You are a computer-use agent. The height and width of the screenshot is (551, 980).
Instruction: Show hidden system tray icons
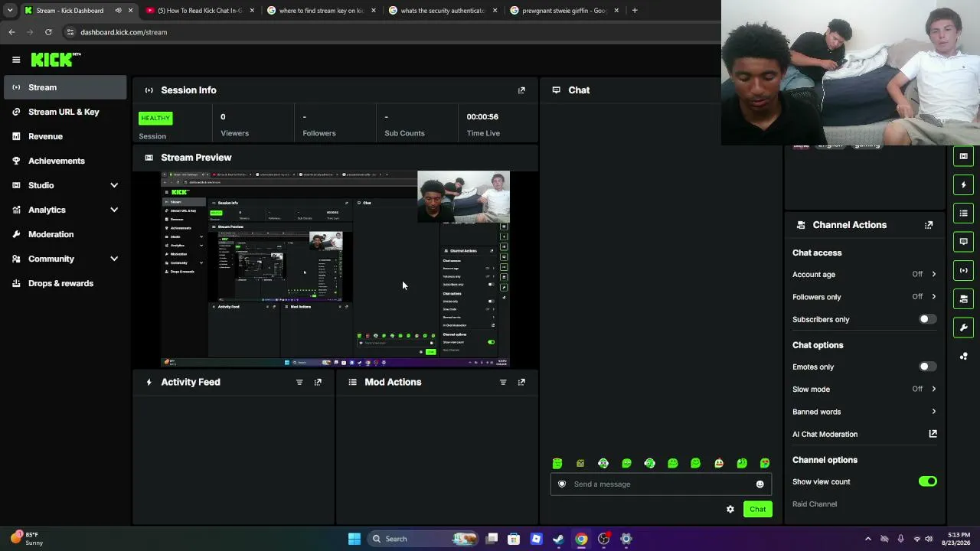(x=867, y=539)
